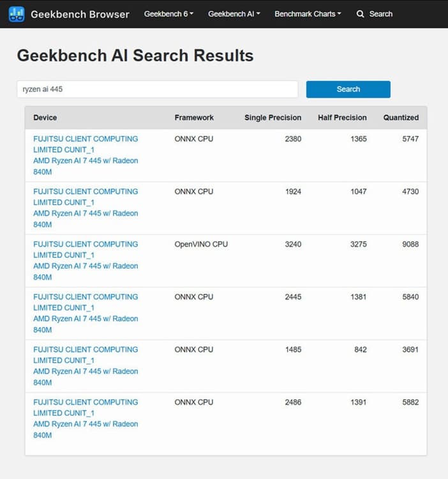Click the Framework column header
This screenshot has width=448, height=479.
click(194, 118)
